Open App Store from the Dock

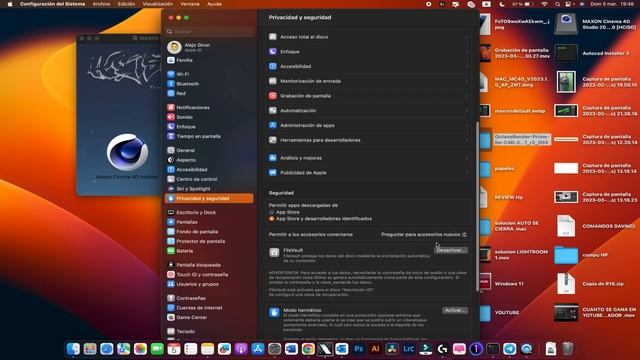point(258,349)
